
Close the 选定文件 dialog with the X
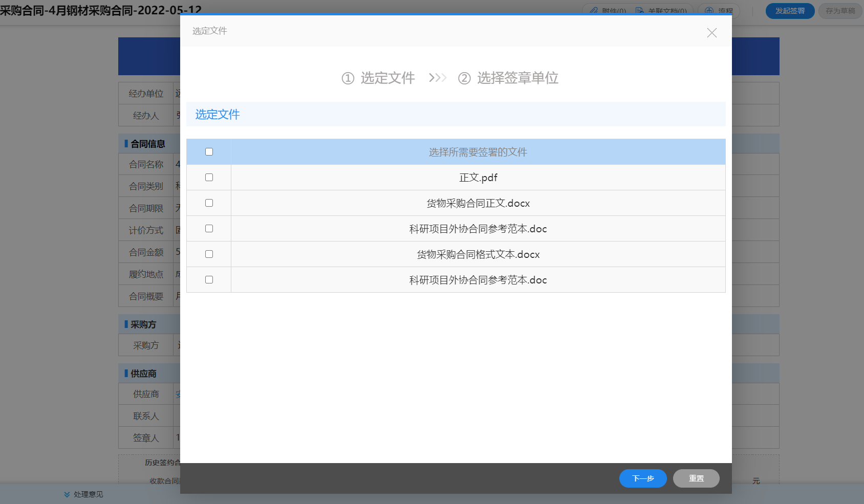point(711,33)
